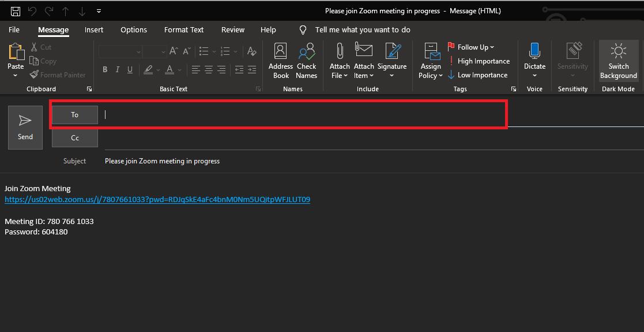
Task: Click the Redo arrow in title bar
Action: pos(48,11)
